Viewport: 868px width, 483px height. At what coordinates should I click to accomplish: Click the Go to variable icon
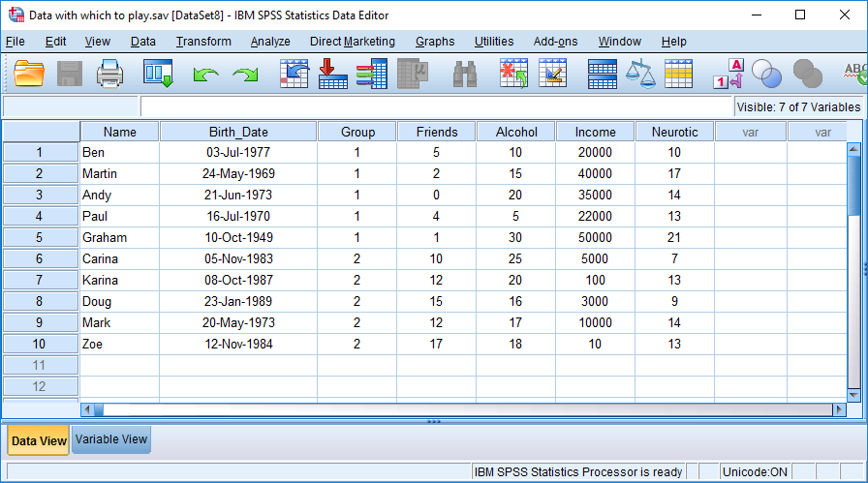coord(332,75)
